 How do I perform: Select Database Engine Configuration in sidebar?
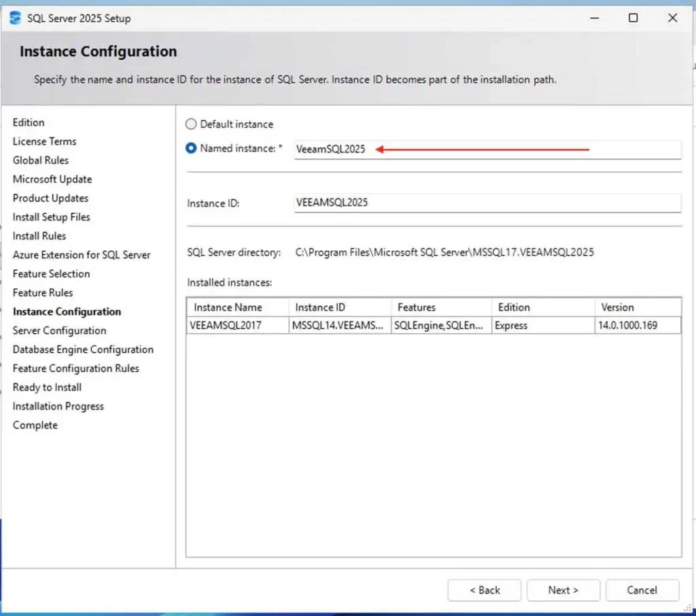(x=83, y=349)
